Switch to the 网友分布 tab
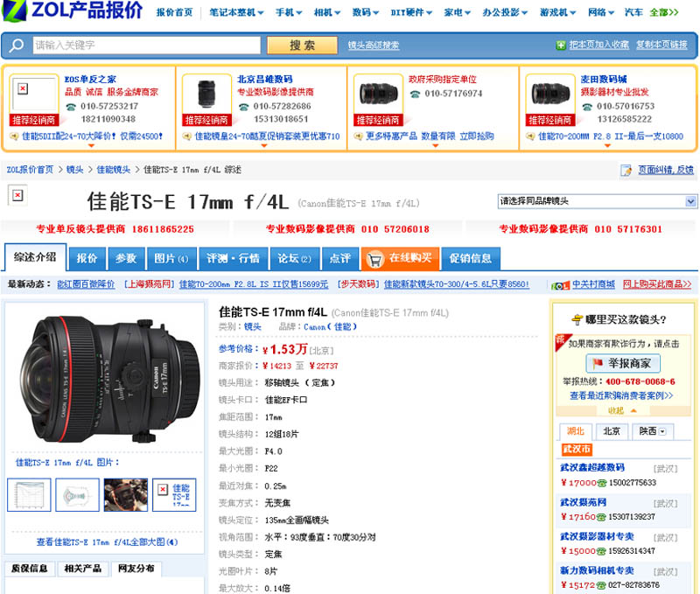 [136, 569]
